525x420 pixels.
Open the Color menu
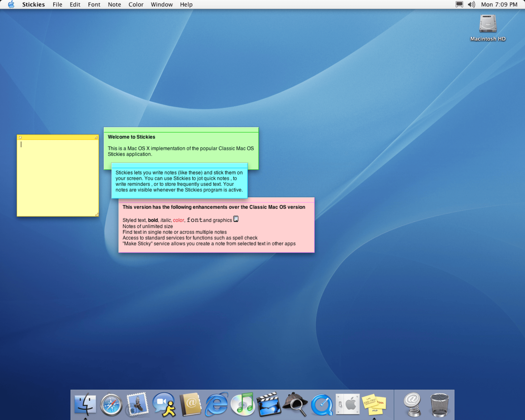[136, 4]
